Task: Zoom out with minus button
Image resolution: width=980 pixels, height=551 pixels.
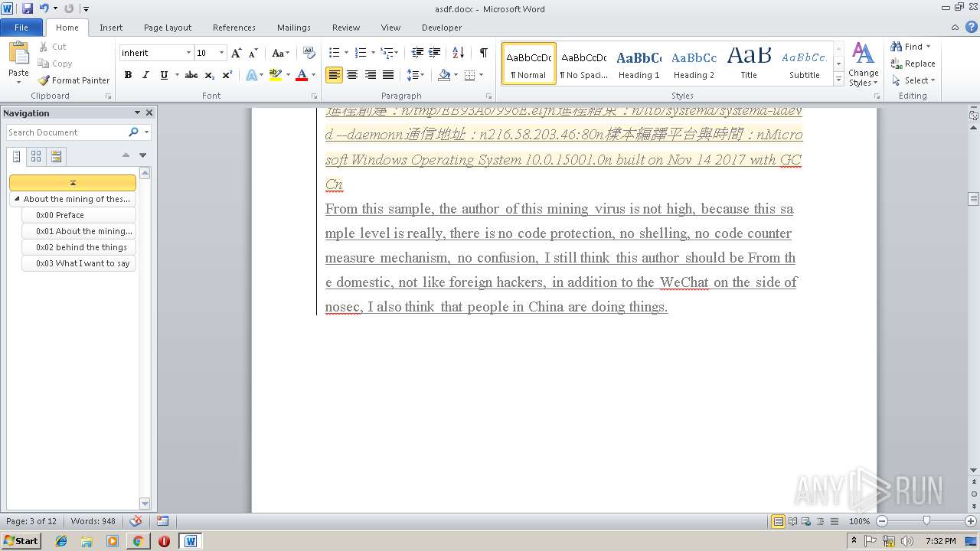Action: 882,521
